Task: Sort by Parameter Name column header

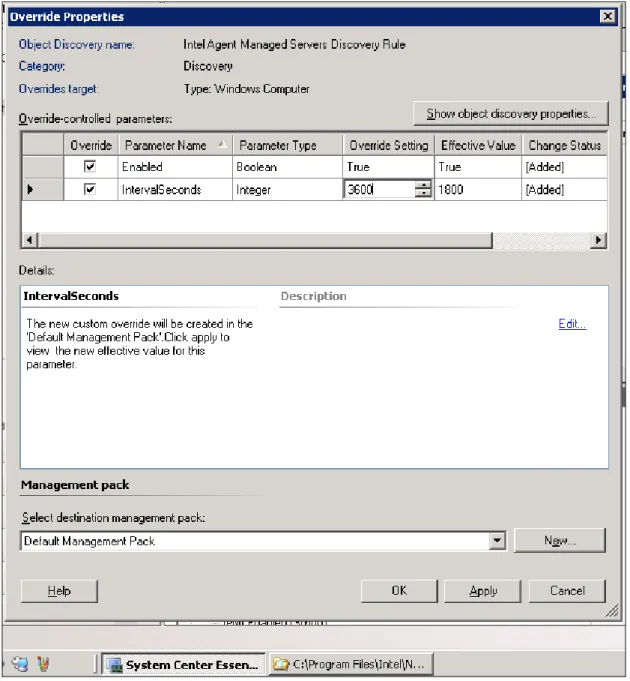Action: (x=175, y=145)
